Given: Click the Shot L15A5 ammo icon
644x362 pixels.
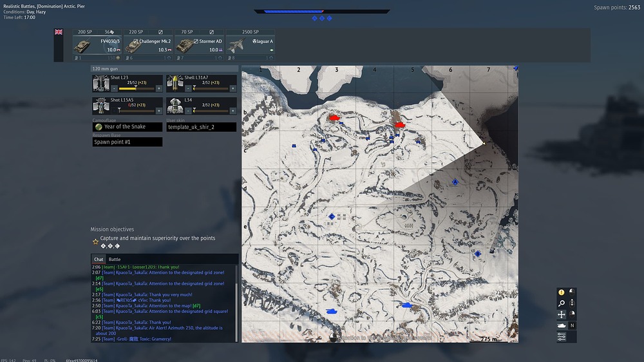Looking at the screenshot, I should [x=100, y=105].
